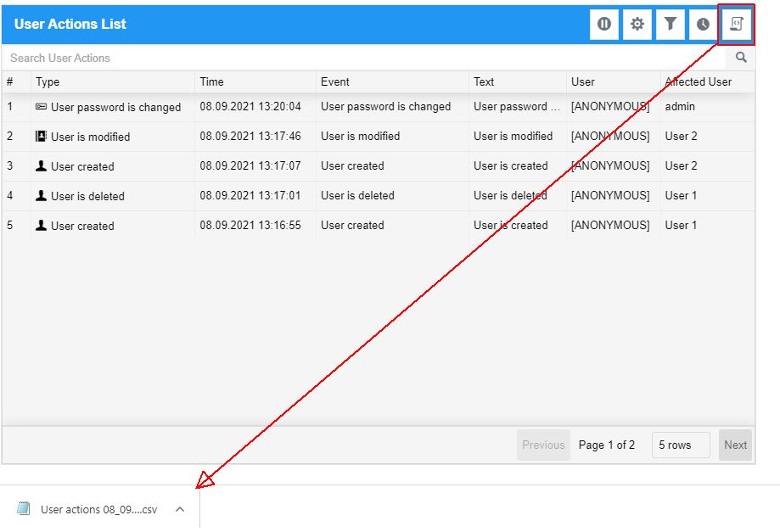Click [ANONYMOUS] in row 5
The image size is (780, 532).
click(610, 225)
